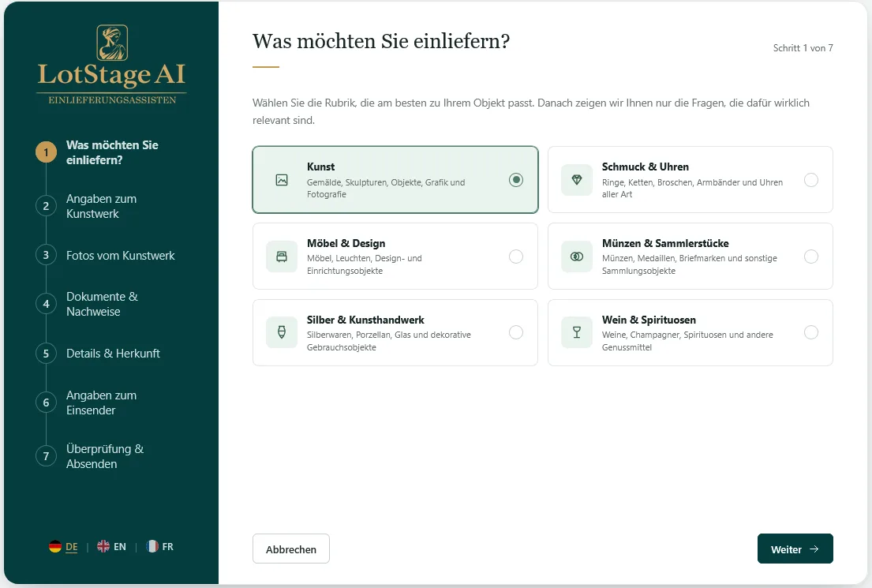Click the German flag icon
Screen dimensions: 872x588
point(55,546)
